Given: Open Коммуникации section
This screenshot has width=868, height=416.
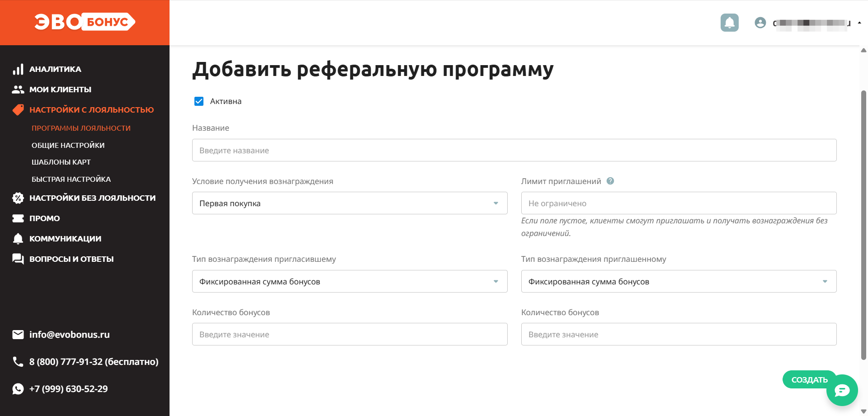Looking at the screenshot, I should [65, 239].
